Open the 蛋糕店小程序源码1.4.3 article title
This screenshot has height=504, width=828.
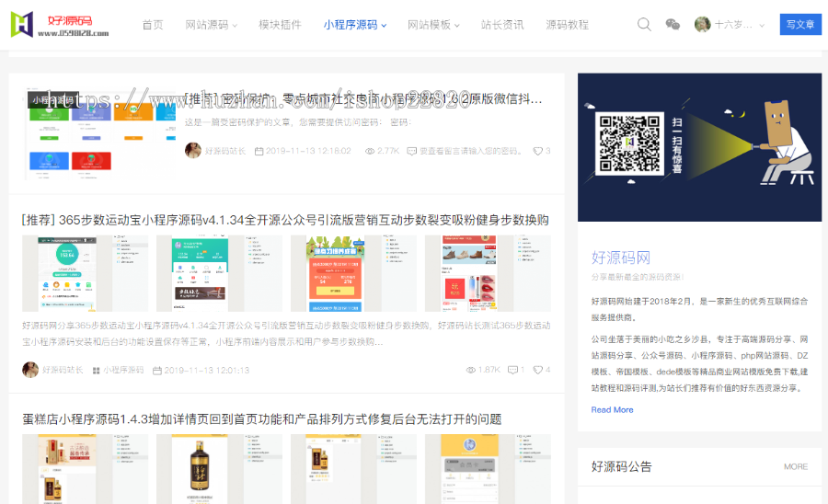click(x=261, y=419)
